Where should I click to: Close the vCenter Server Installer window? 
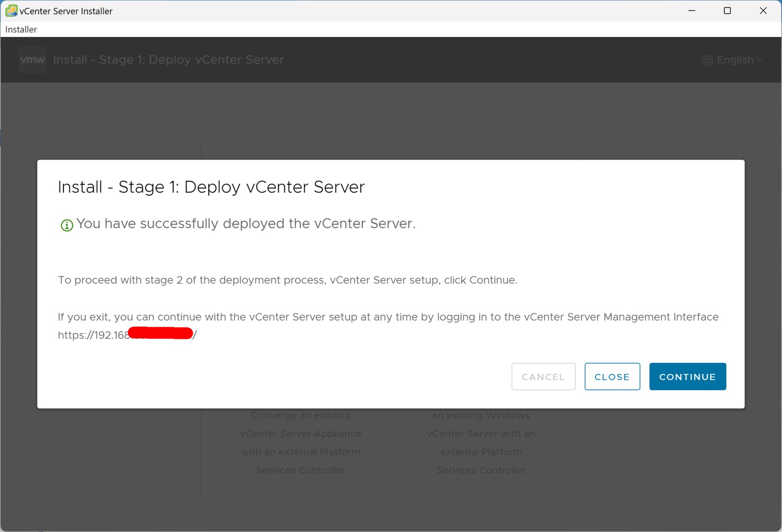click(763, 11)
